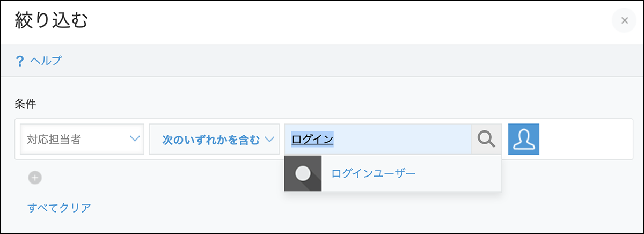Click the 対応担当者 label text
Image resolution: width=644 pixels, height=234 pixels.
[54, 140]
